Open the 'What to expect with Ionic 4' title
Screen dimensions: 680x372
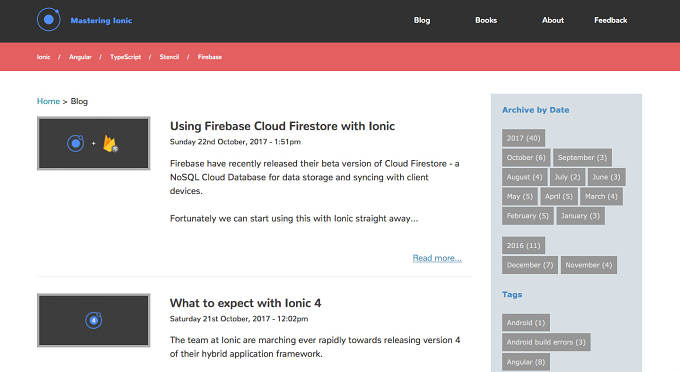point(245,303)
